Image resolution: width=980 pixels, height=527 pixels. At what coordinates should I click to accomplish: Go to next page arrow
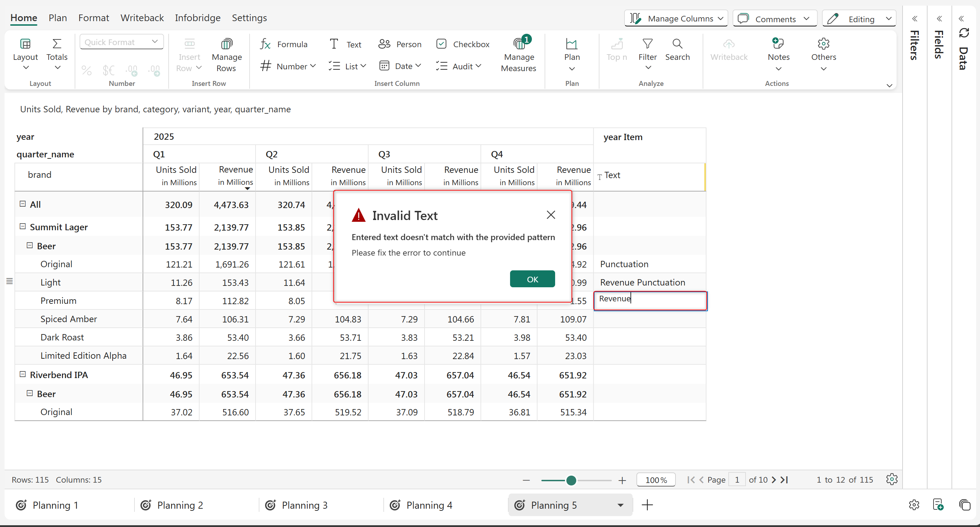coord(773,480)
